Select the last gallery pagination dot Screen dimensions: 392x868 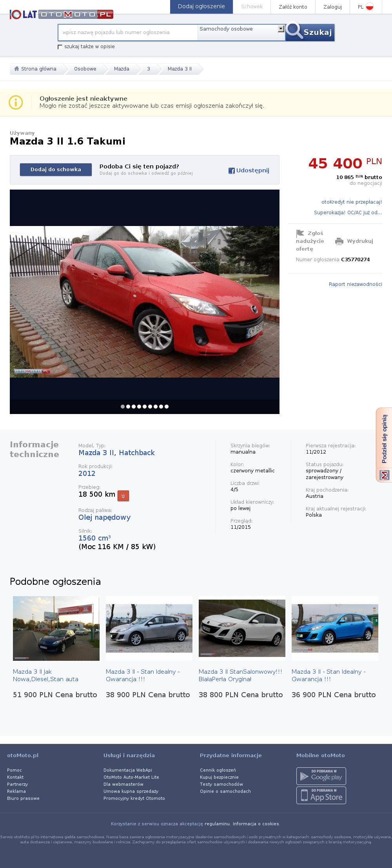tap(167, 407)
